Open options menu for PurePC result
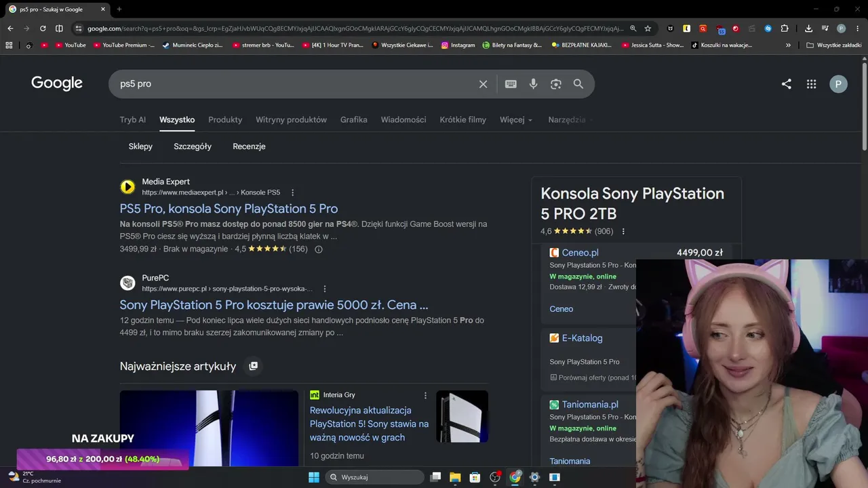 coord(325,289)
